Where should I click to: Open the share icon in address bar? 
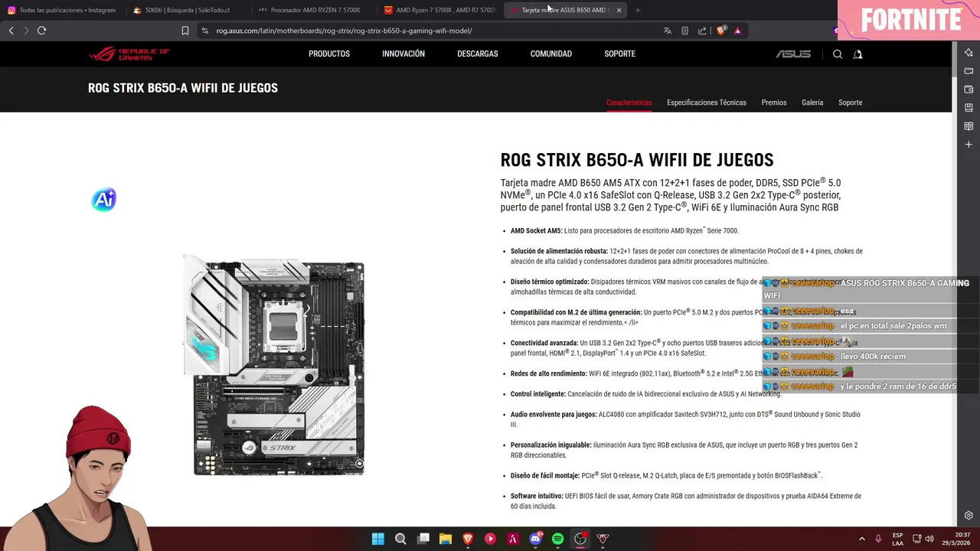pos(703,31)
